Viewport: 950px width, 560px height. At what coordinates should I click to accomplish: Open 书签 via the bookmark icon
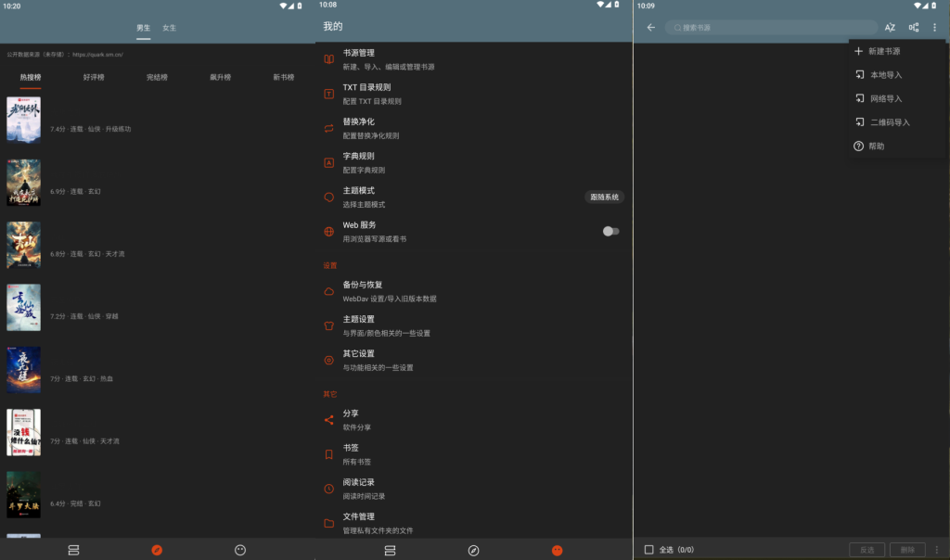pyautogui.click(x=328, y=452)
